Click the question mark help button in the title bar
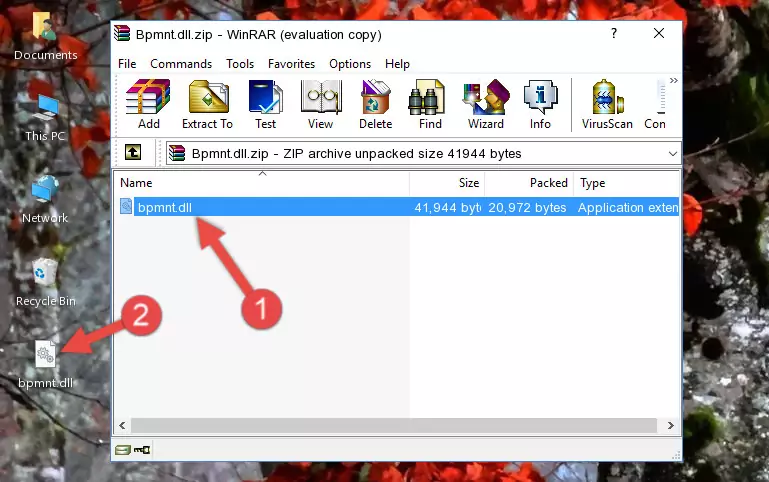769x482 pixels. point(614,33)
